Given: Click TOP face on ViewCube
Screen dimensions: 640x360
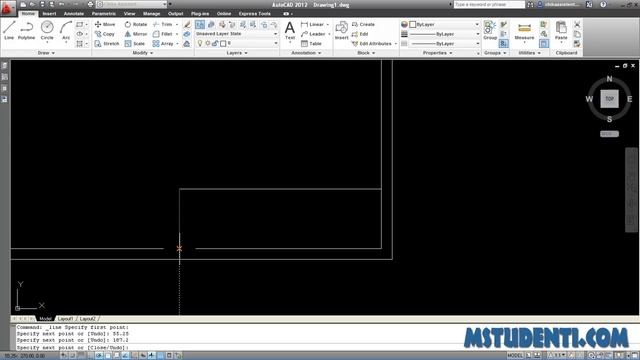Looking at the screenshot, I should pyautogui.click(x=609, y=99).
